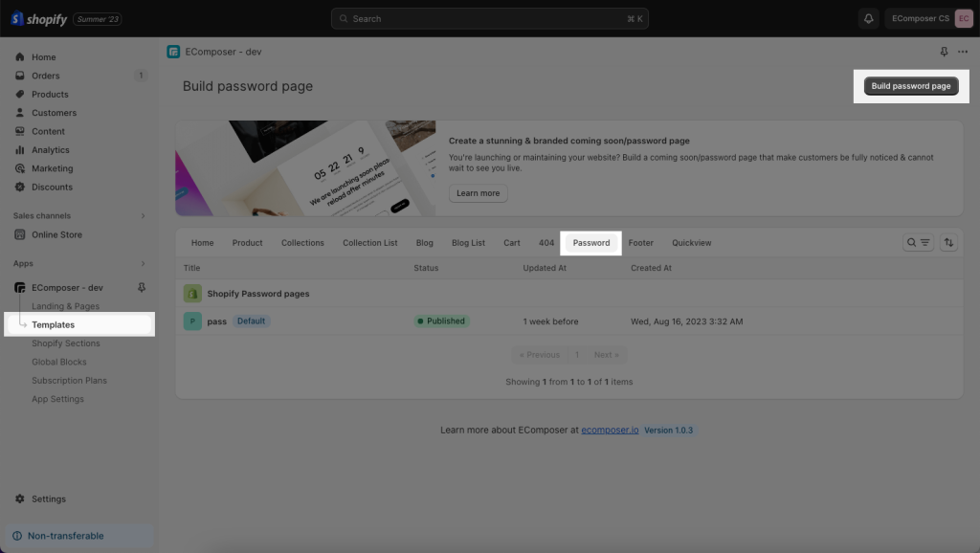The width and height of the screenshot is (980, 553).
Task: Click the coming soon page preview image
Action: 305,168
